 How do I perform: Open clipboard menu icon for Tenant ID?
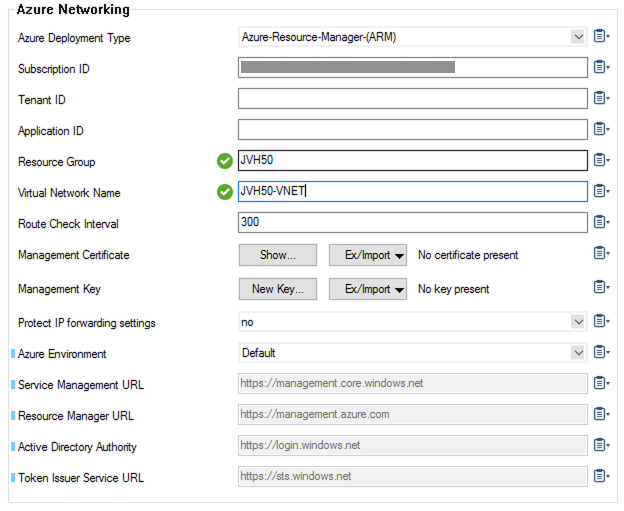[x=601, y=98]
